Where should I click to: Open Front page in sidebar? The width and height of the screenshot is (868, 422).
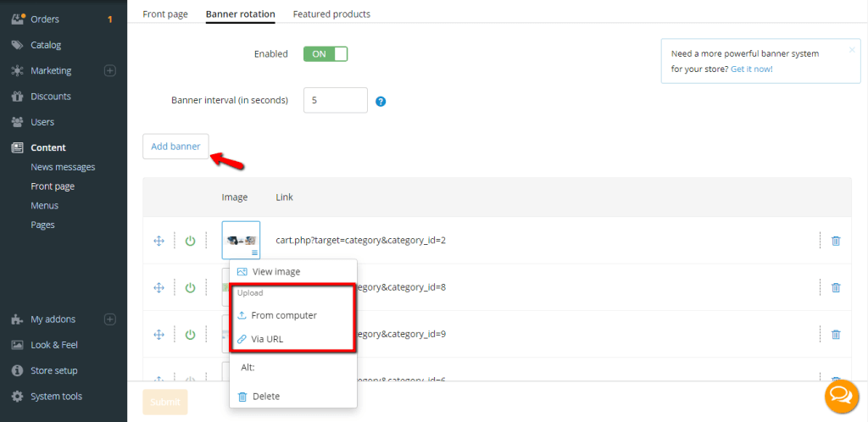pos(53,186)
